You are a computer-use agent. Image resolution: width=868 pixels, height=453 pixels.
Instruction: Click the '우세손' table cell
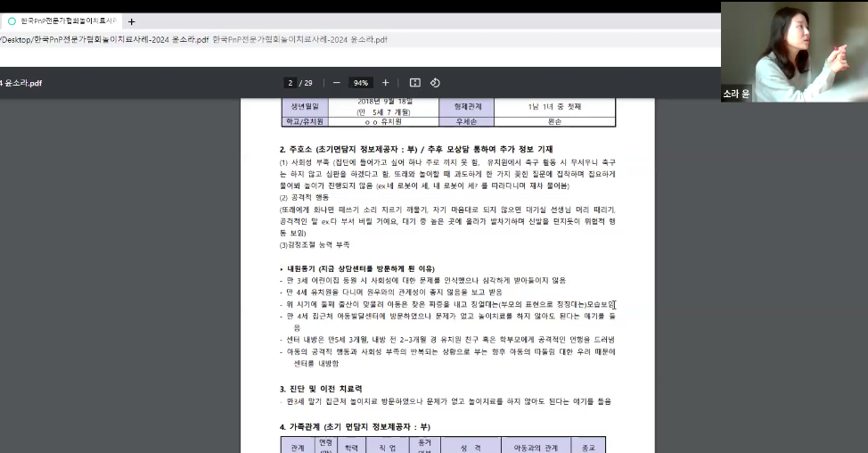(x=467, y=122)
